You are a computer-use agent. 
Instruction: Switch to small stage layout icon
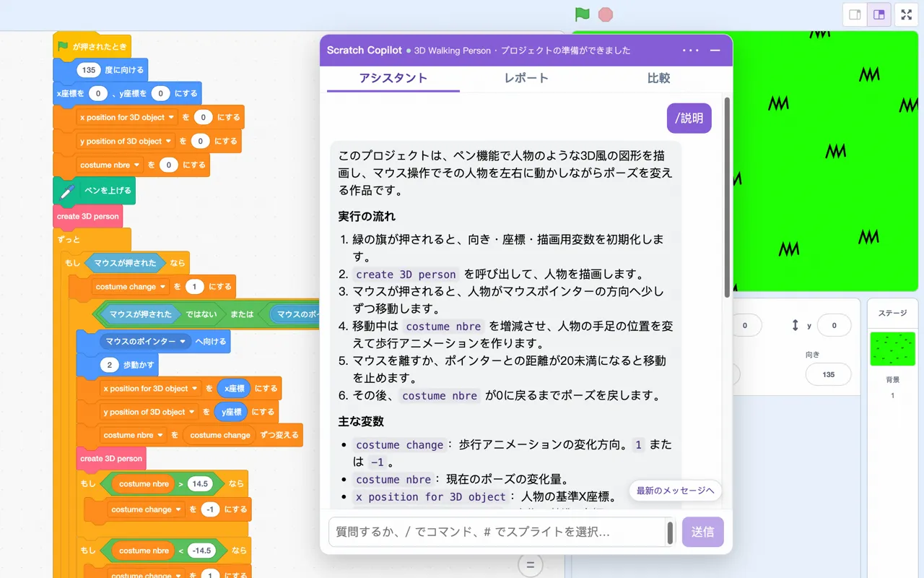(x=855, y=14)
